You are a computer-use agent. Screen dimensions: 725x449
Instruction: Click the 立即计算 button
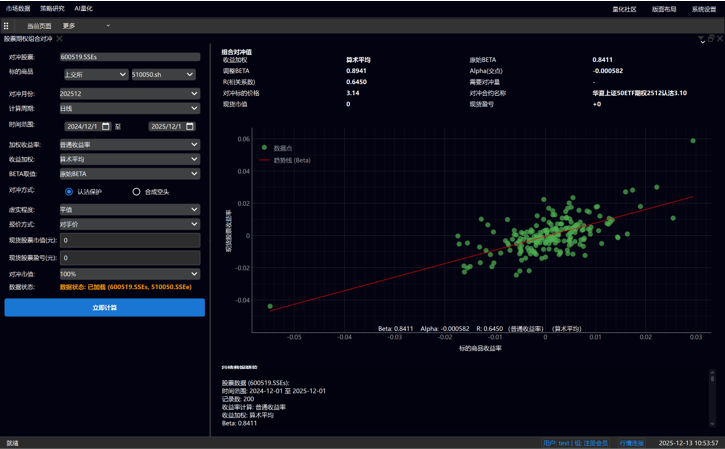(104, 308)
